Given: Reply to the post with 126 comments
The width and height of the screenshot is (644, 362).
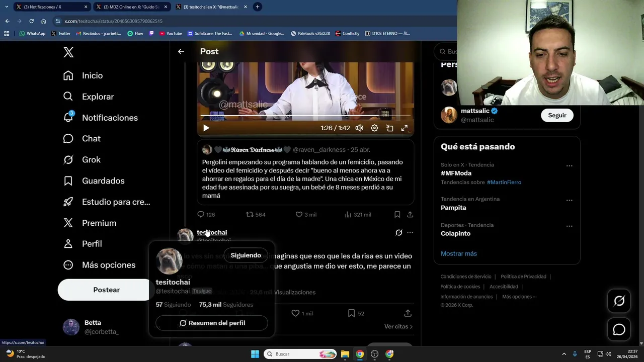Looking at the screenshot, I should [206, 214].
